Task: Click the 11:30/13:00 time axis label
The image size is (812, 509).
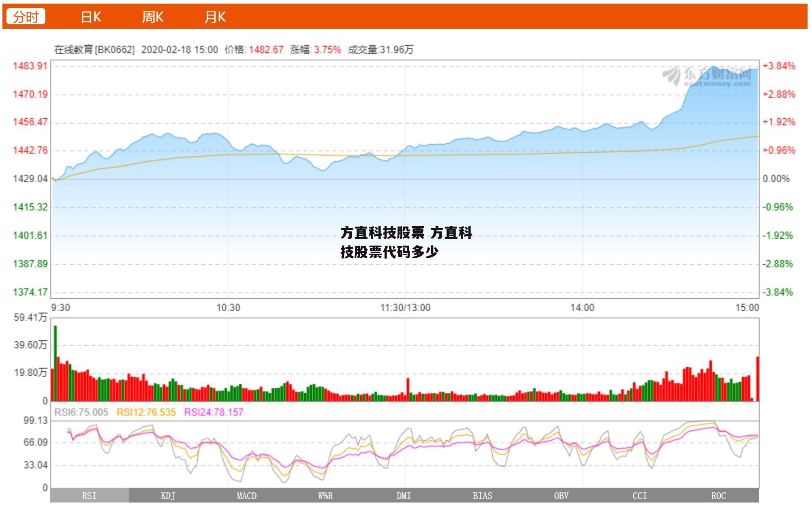Action: [x=405, y=308]
